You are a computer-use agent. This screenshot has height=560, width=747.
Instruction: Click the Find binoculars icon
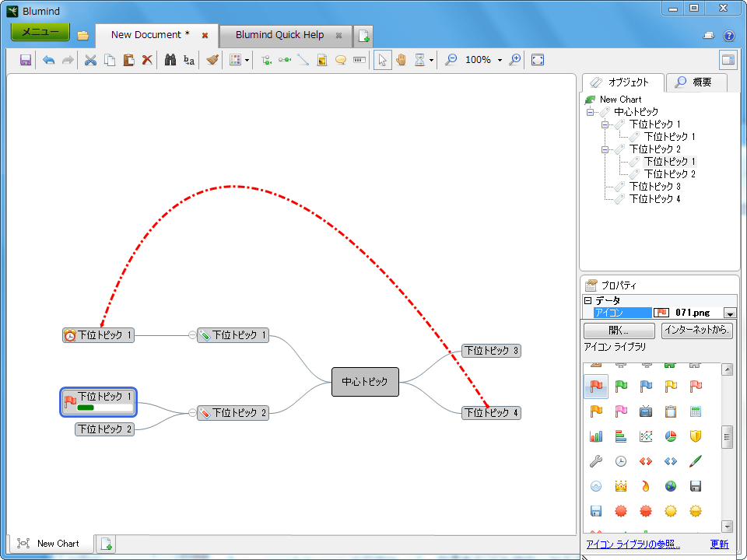[170, 60]
